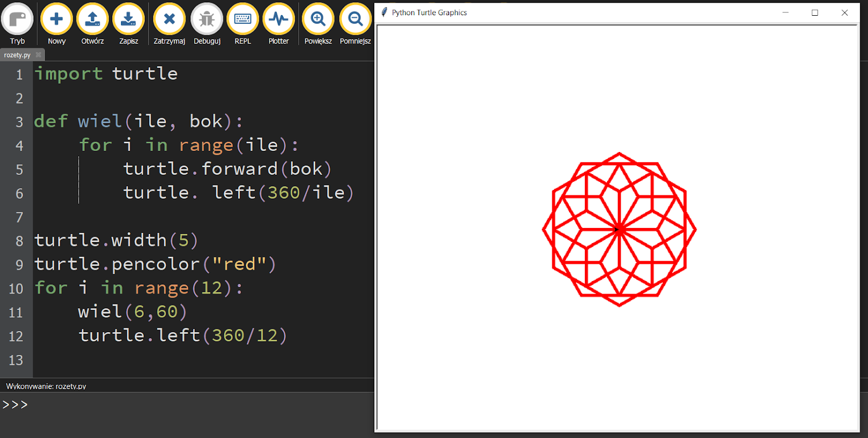Viewport: 868px width, 438px height.
Task: Click the 'Wykonywanie: rozety.py' status text
Action: (46, 386)
